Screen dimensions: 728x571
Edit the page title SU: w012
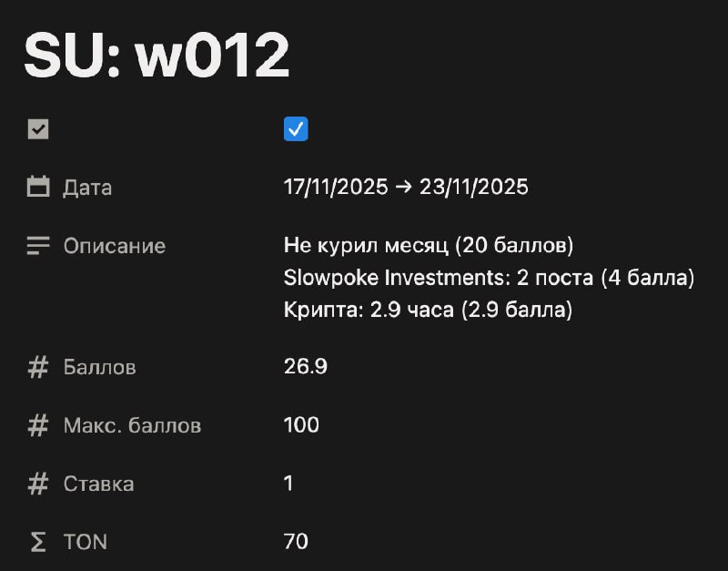pos(157,55)
